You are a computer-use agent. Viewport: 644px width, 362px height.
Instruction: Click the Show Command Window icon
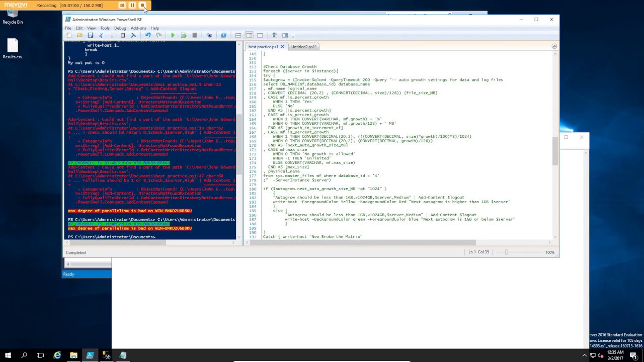point(274,35)
